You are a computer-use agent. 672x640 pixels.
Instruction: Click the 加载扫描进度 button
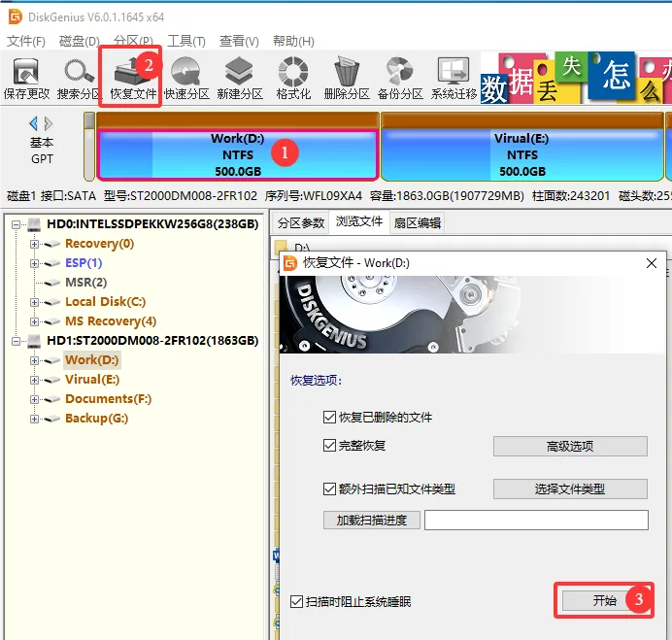click(x=372, y=520)
